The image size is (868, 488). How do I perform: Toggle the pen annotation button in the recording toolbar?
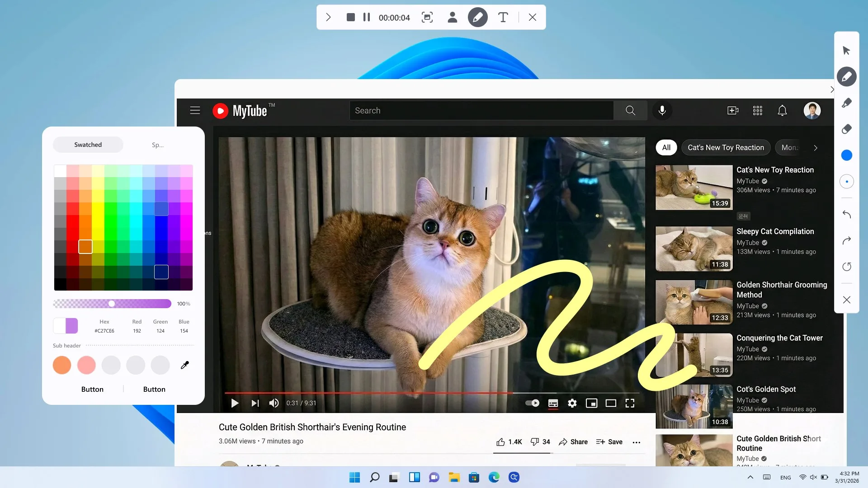tap(477, 17)
